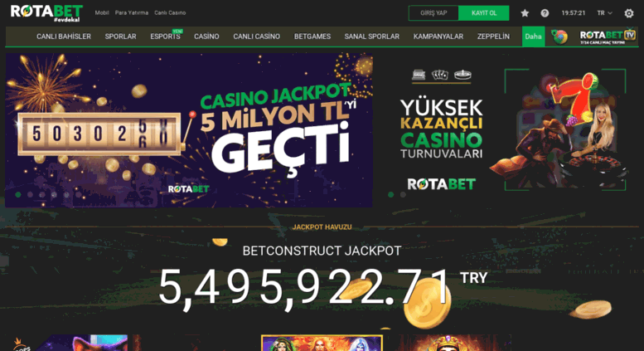Open the help question mark icon
This screenshot has height=351, width=644.
pyautogui.click(x=545, y=13)
